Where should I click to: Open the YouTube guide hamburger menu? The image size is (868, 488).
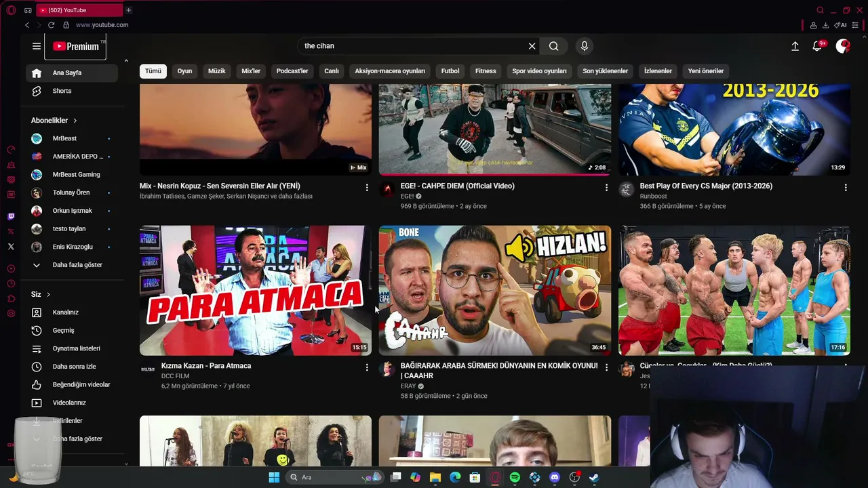[x=37, y=46]
